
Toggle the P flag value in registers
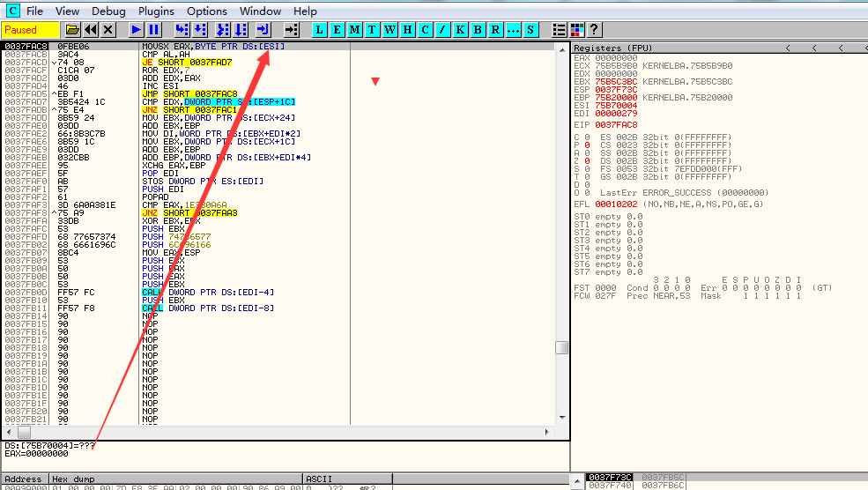coord(586,145)
